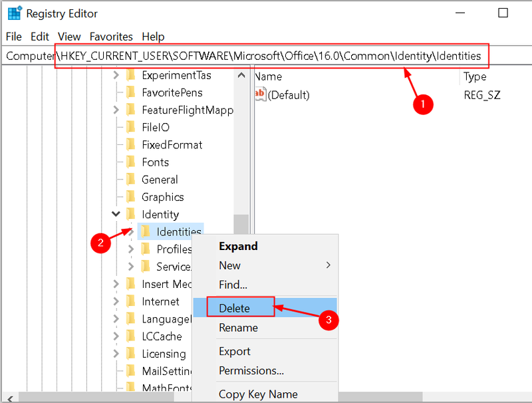The image size is (532, 403).
Task: Choose Copy Key Name from context menu
Action: pos(265,394)
